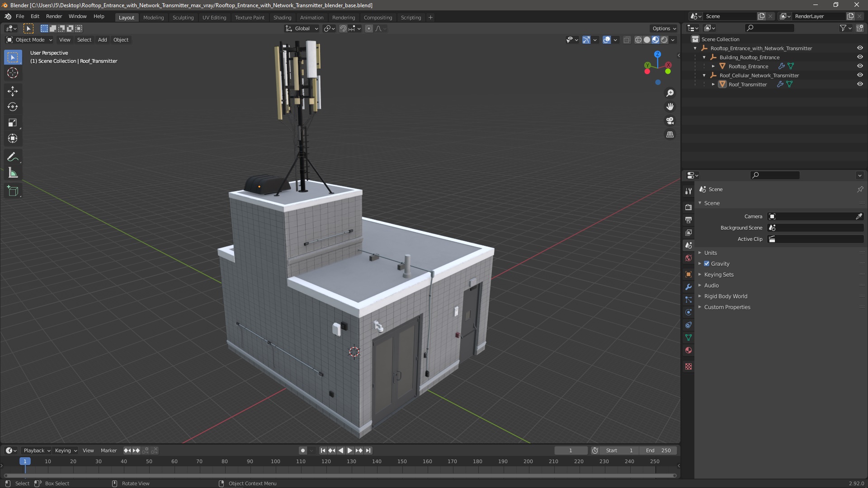Jump to the end frame
Screen dimensions: 868x488
coord(368,450)
